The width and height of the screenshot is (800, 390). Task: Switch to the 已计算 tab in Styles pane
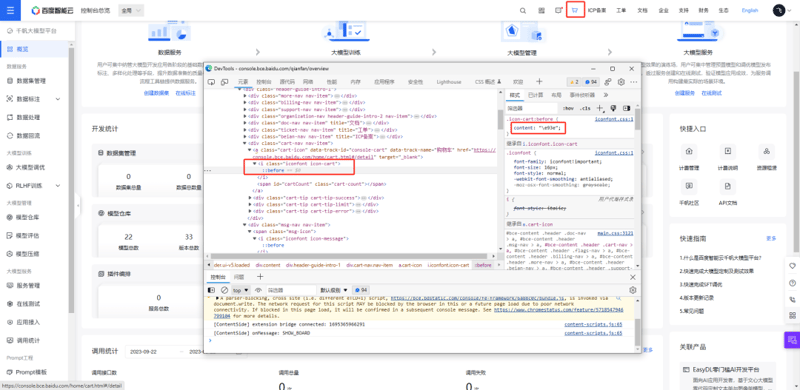pos(535,95)
